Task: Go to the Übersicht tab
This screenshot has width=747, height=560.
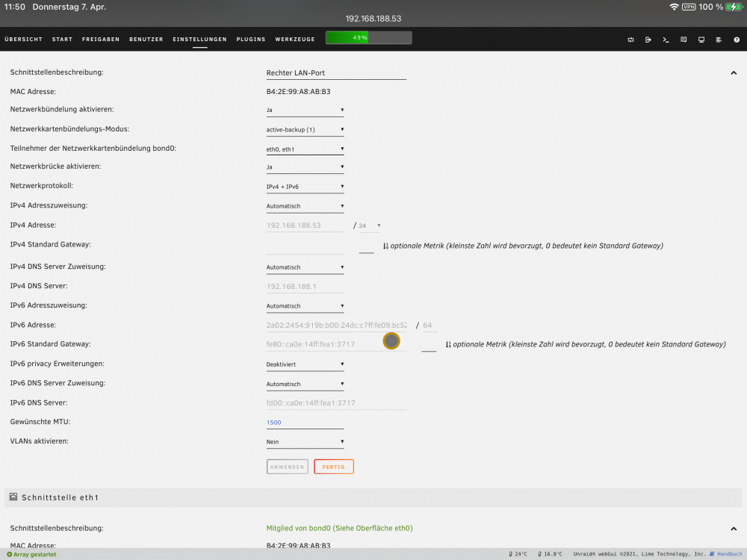Action: point(23,40)
